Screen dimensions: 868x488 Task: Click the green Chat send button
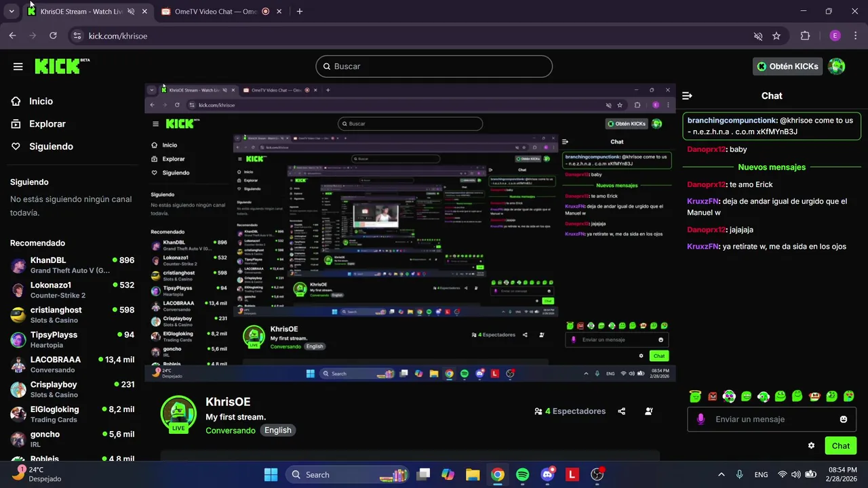click(x=841, y=446)
